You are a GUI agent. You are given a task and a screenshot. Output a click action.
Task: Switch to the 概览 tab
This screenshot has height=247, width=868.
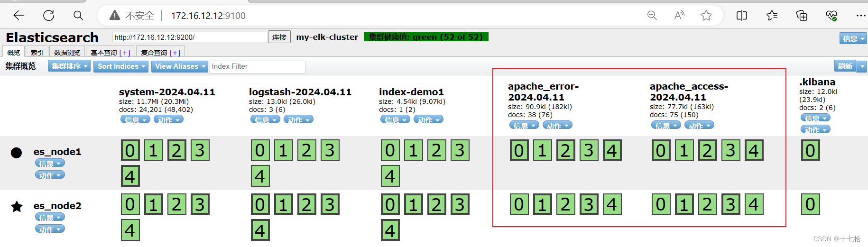14,52
